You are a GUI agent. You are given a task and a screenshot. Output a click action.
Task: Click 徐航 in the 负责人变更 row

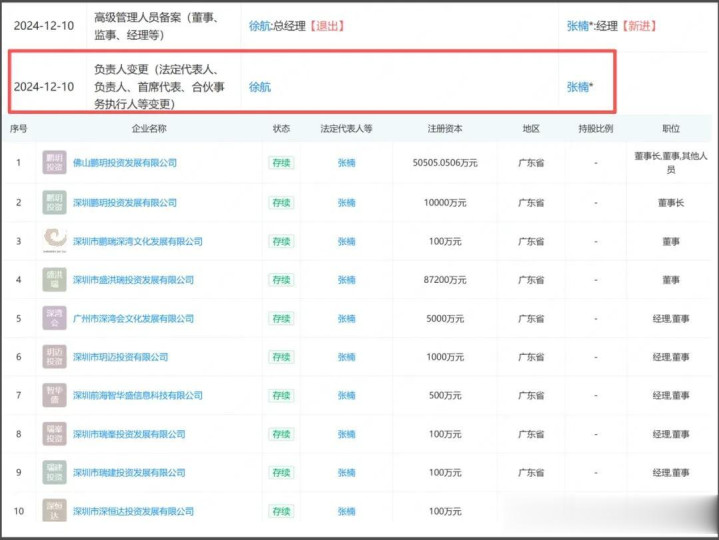pos(260,88)
